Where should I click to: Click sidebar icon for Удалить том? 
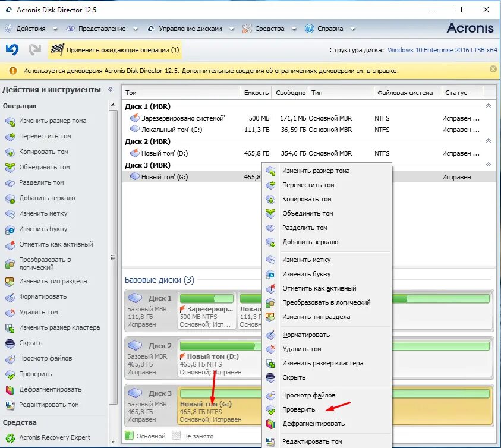(10, 313)
